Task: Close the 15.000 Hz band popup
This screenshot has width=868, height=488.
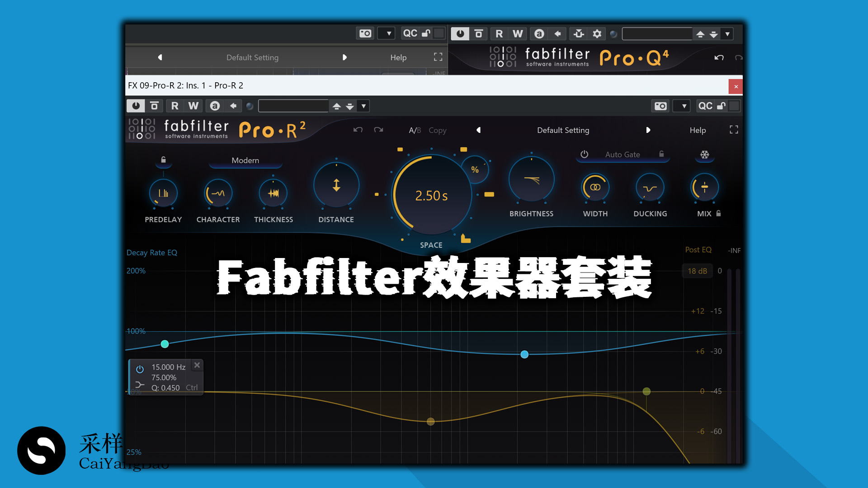Action: click(x=197, y=365)
